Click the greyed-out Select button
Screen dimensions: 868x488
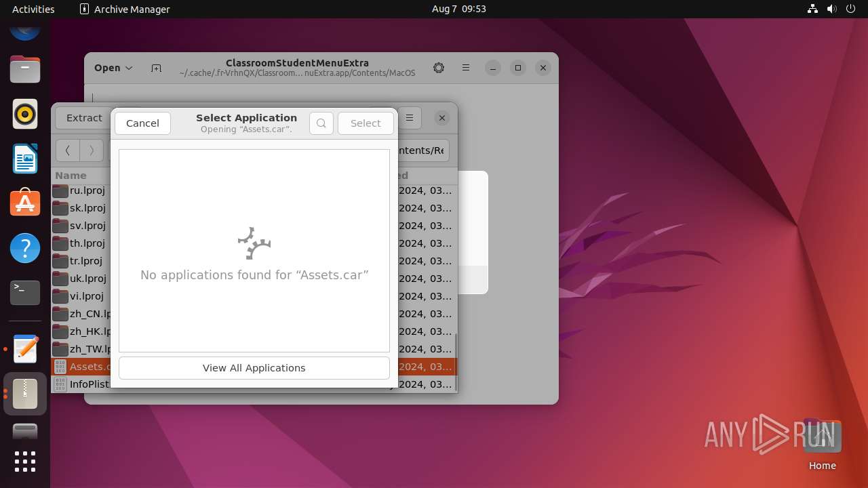pos(366,123)
